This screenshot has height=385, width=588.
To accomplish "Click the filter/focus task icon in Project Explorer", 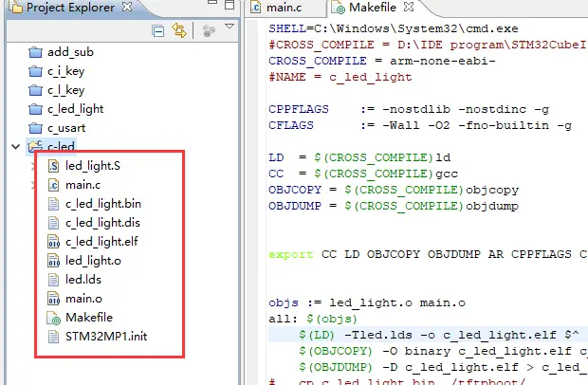I will pos(209,30).
